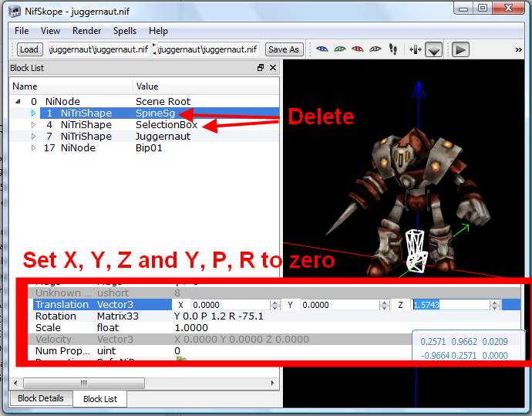Click the Z translation spin arrows

495,305
